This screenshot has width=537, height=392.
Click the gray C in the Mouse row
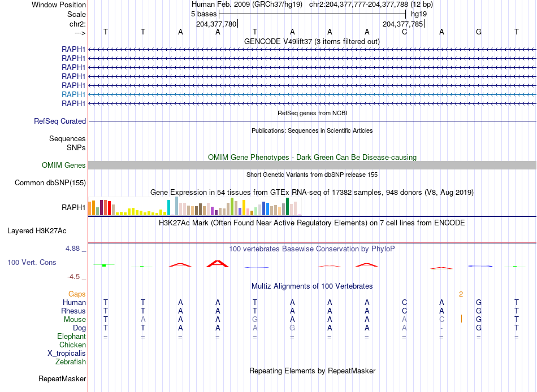click(441, 320)
